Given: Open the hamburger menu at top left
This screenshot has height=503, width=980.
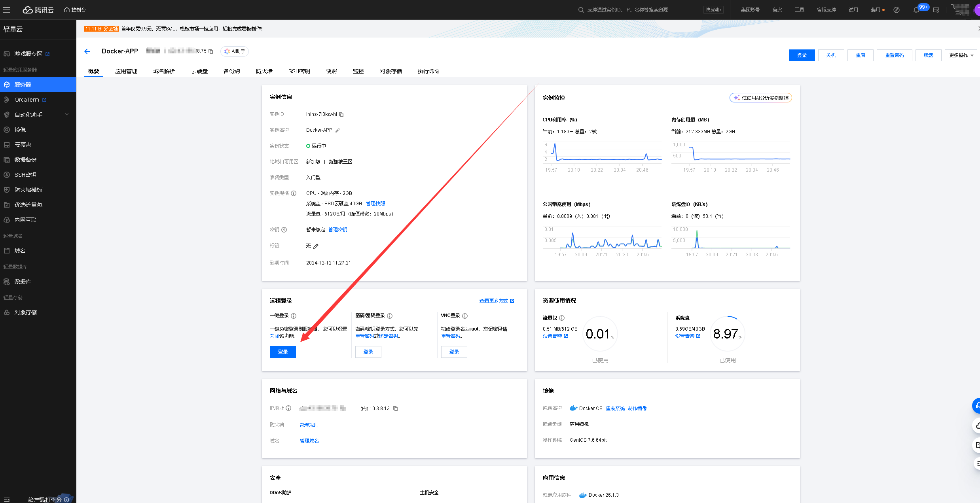Looking at the screenshot, I should [7, 10].
